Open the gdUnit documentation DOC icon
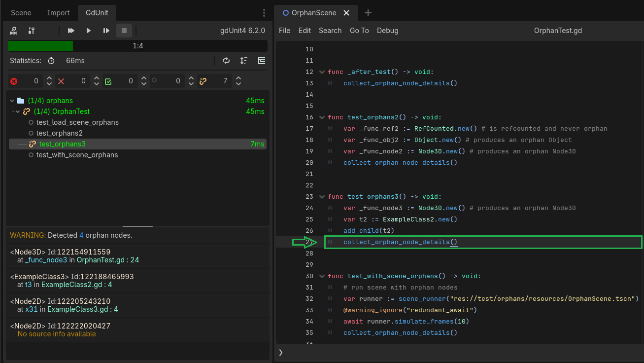This screenshot has width=644, height=363. 14,31
